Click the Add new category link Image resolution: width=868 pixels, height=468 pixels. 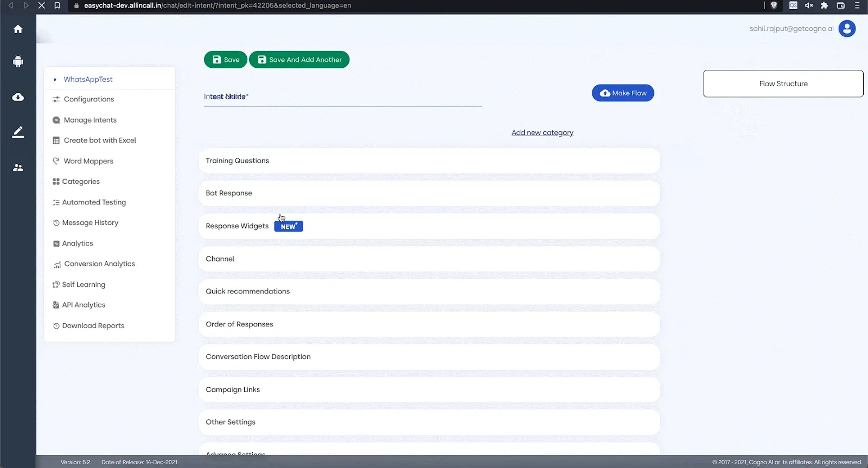coord(542,133)
